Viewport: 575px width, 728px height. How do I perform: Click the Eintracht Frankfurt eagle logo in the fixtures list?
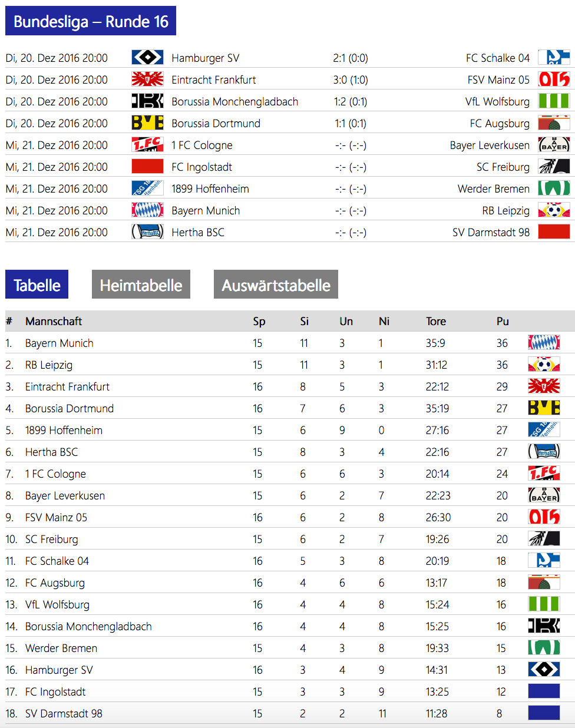click(x=147, y=80)
